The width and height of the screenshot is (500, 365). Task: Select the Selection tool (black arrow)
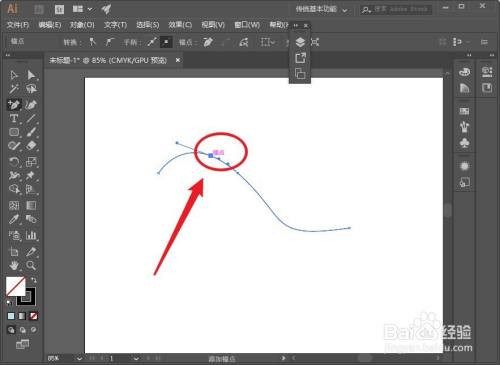pyautogui.click(x=14, y=75)
